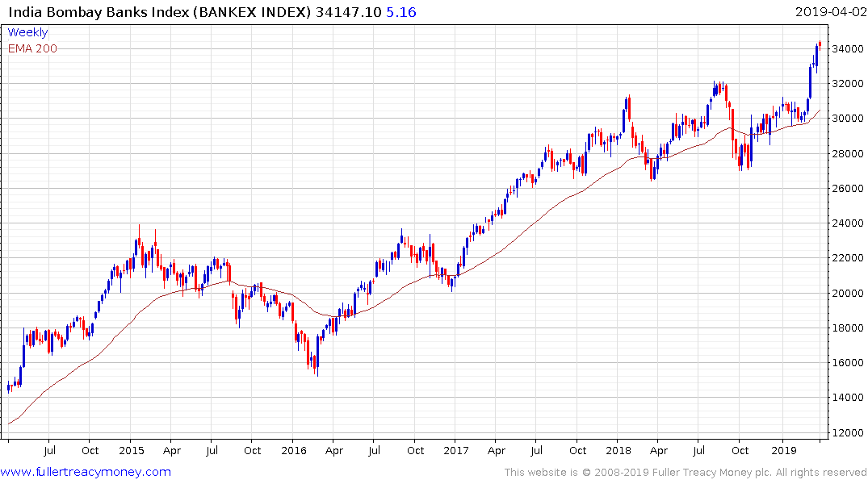Viewport: 868px width, 484px height.
Task: Click the 30000 price axis label
Action: [x=848, y=119]
